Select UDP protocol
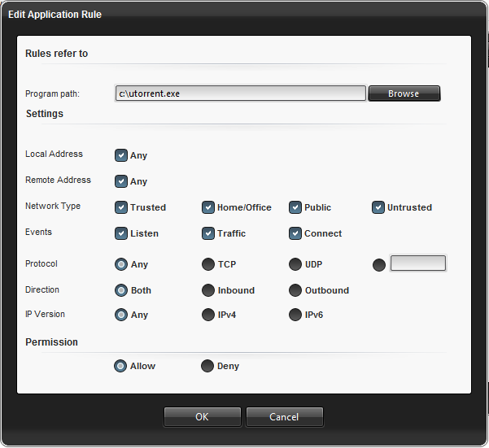The height and width of the screenshot is (448, 489). point(295,264)
